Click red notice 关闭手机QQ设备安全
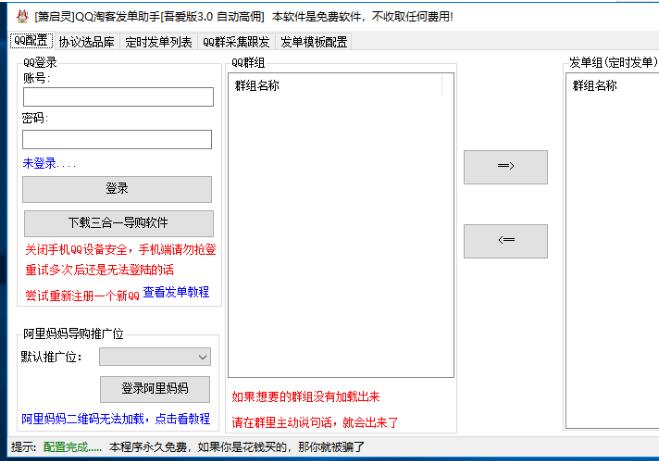 [x=121, y=250]
